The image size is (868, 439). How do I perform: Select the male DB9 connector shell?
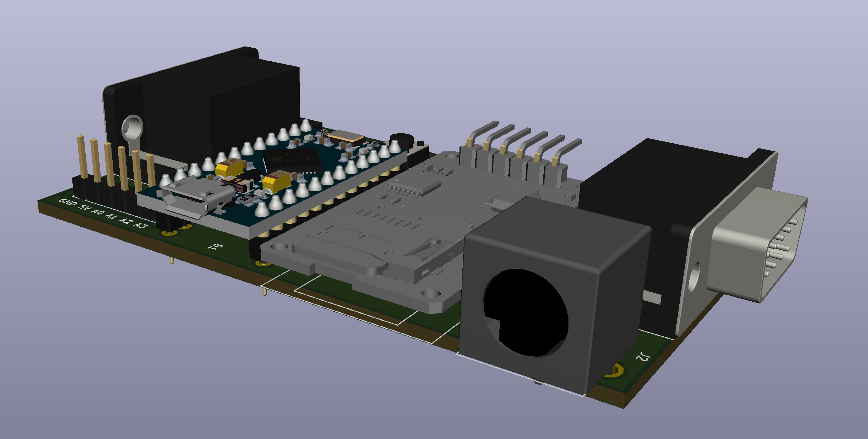tap(758, 245)
